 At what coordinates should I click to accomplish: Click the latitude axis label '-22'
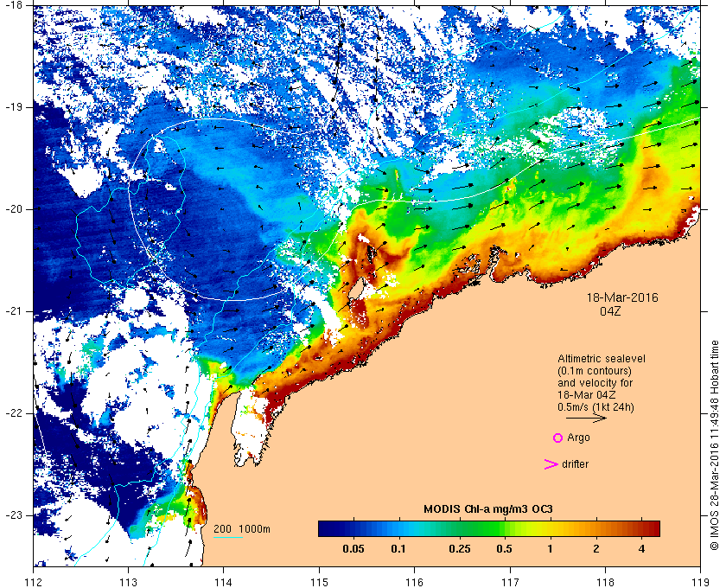click(x=14, y=413)
